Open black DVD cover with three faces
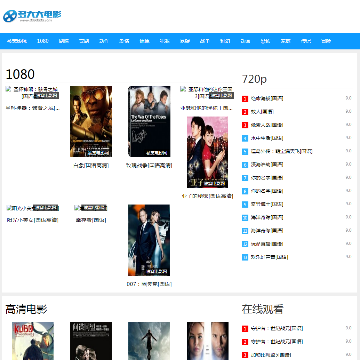360x360 pixels. tap(149, 122)
